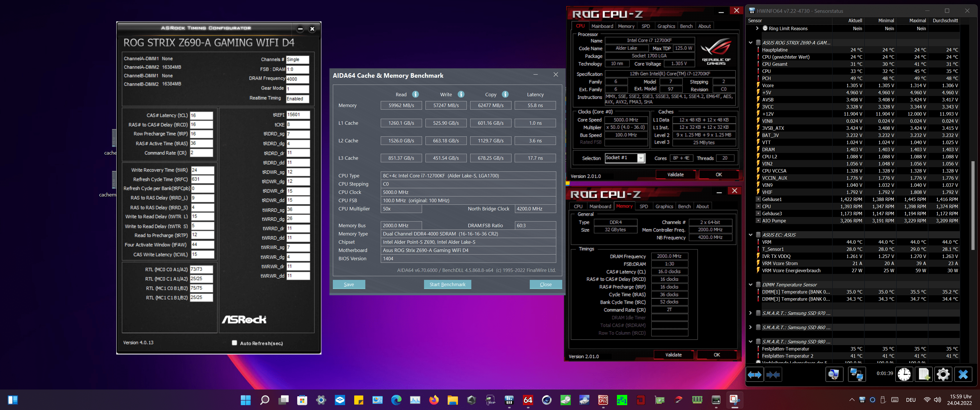Click HWiNFO expand-columns double arrow button
The image size is (980, 410).
[755, 375]
